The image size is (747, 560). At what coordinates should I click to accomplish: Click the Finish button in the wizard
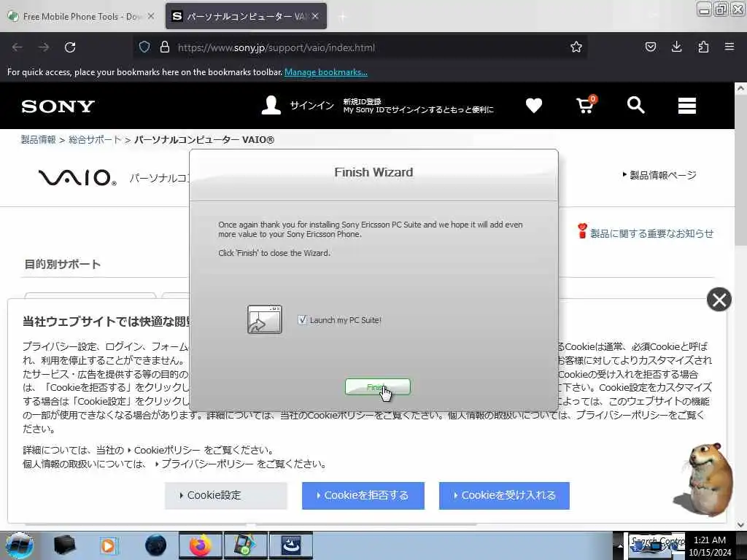click(x=377, y=386)
